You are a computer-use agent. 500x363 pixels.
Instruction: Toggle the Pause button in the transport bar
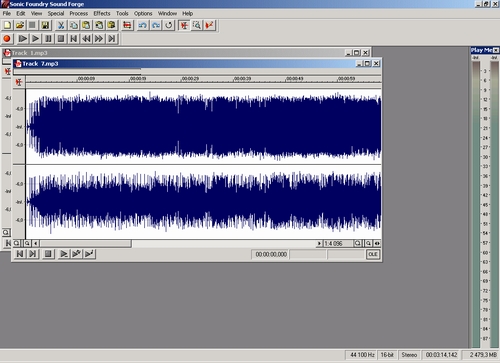48,39
